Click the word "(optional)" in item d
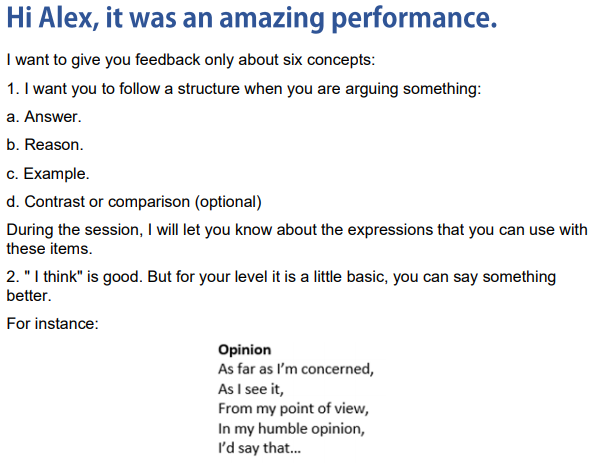605x463 pixels. [228, 201]
